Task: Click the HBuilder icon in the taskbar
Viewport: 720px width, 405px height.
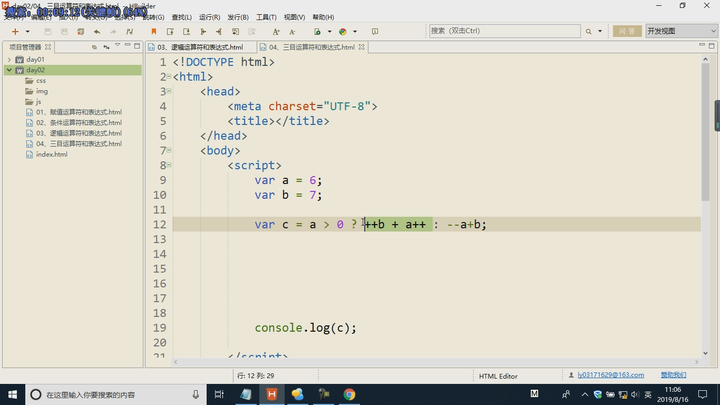Action: point(271,394)
